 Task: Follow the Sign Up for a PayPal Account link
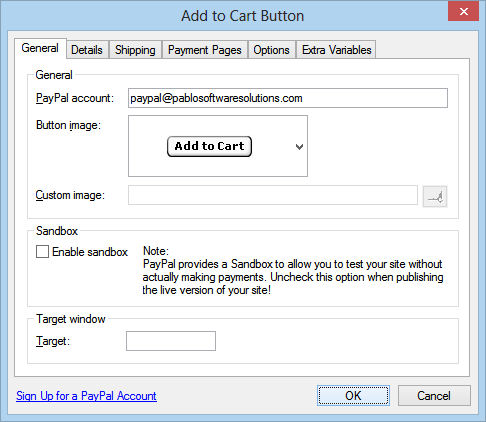click(x=86, y=396)
